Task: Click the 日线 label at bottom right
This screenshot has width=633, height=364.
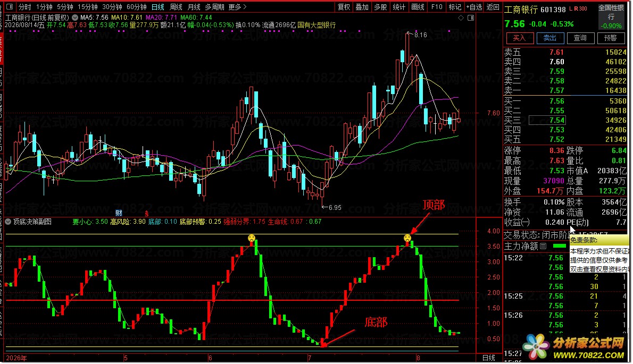Action: pyautogui.click(x=489, y=358)
